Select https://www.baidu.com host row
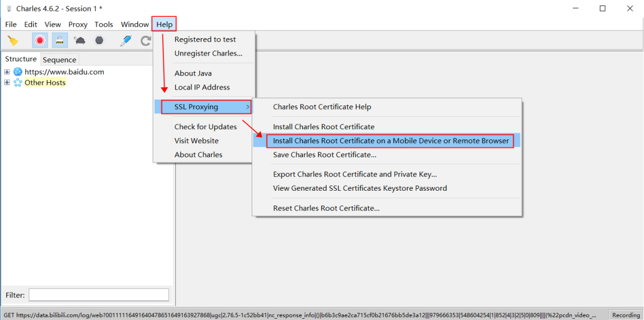The height and width of the screenshot is (320, 644). coord(64,72)
